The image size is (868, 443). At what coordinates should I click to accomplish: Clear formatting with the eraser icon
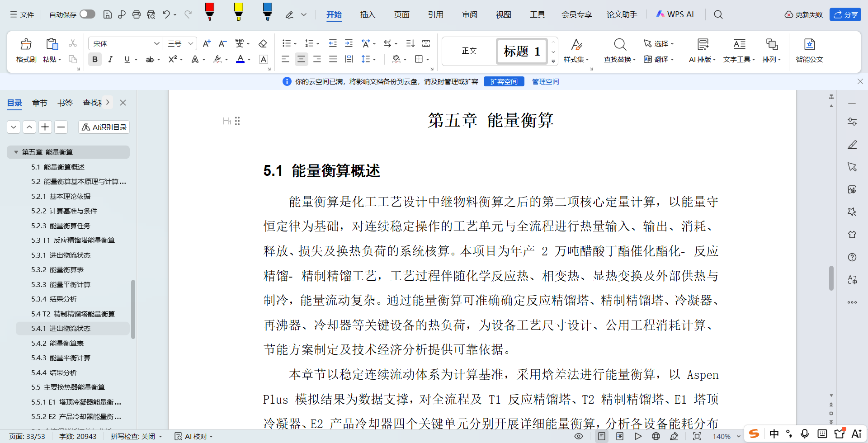pos(263,43)
